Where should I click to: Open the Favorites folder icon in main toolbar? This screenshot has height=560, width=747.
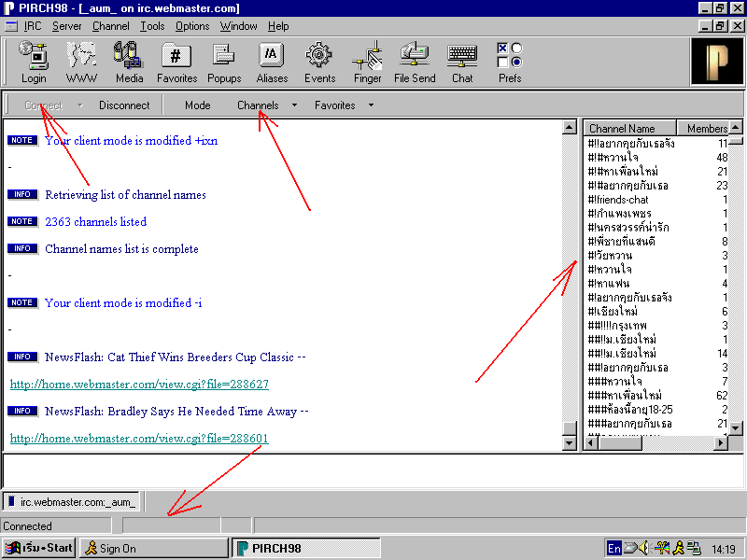click(176, 62)
